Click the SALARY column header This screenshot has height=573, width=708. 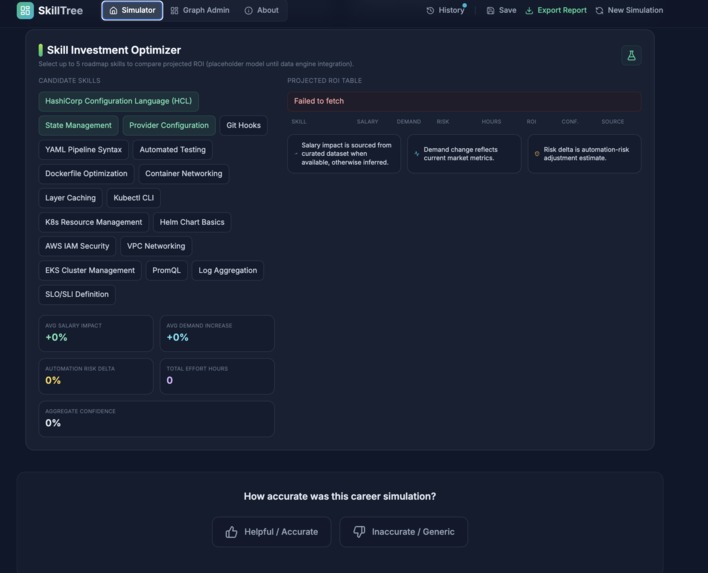(x=368, y=121)
